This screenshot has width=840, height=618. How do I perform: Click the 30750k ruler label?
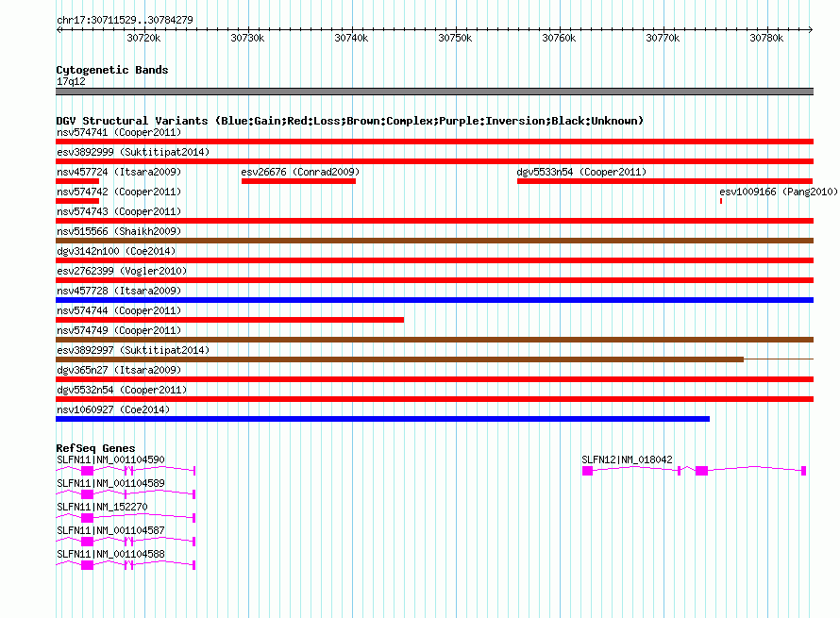tap(455, 38)
